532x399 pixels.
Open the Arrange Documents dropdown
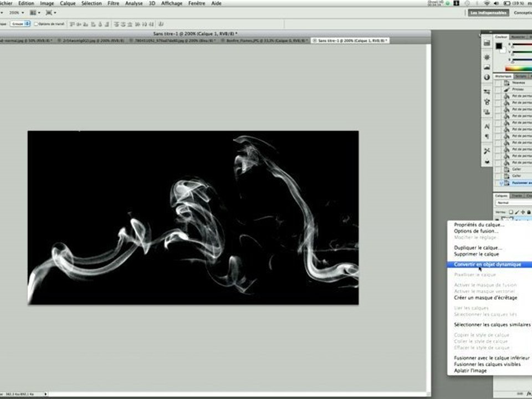point(35,13)
